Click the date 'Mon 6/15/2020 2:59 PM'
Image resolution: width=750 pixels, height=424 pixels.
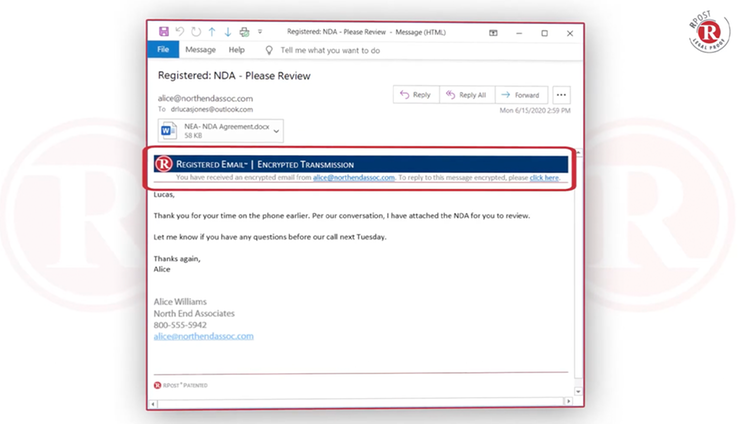(x=535, y=111)
